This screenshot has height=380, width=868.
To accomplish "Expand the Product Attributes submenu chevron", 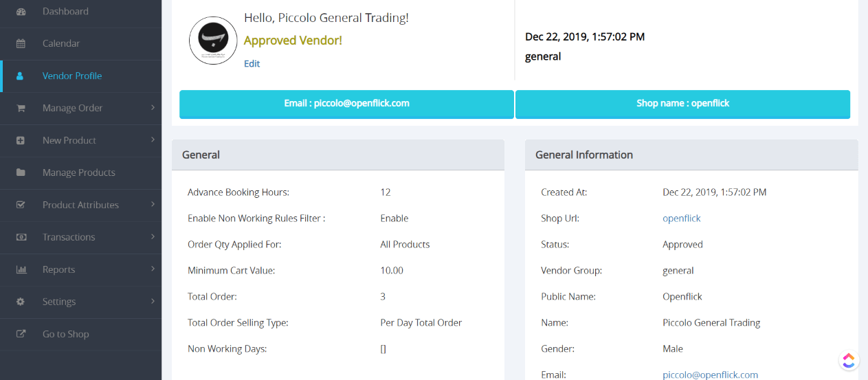I will (153, 204).
